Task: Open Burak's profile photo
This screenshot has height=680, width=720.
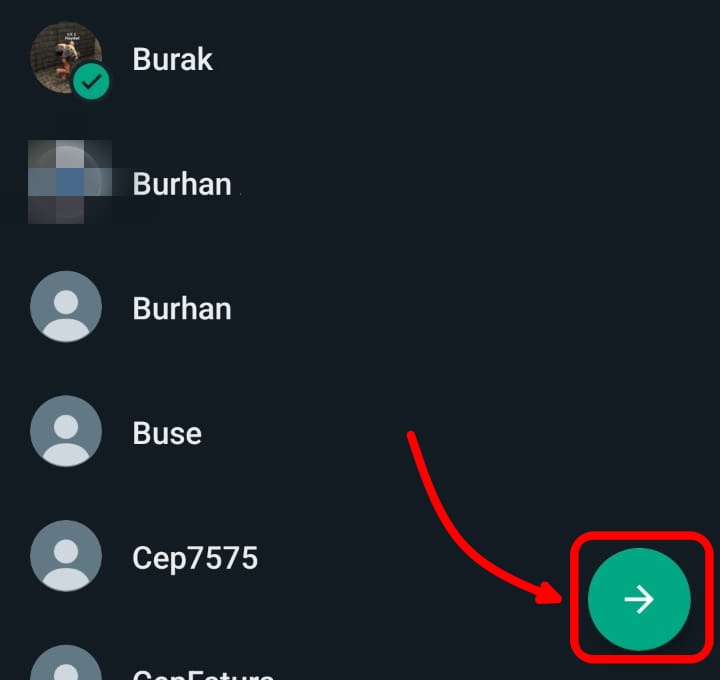Action: click(66, 57)
